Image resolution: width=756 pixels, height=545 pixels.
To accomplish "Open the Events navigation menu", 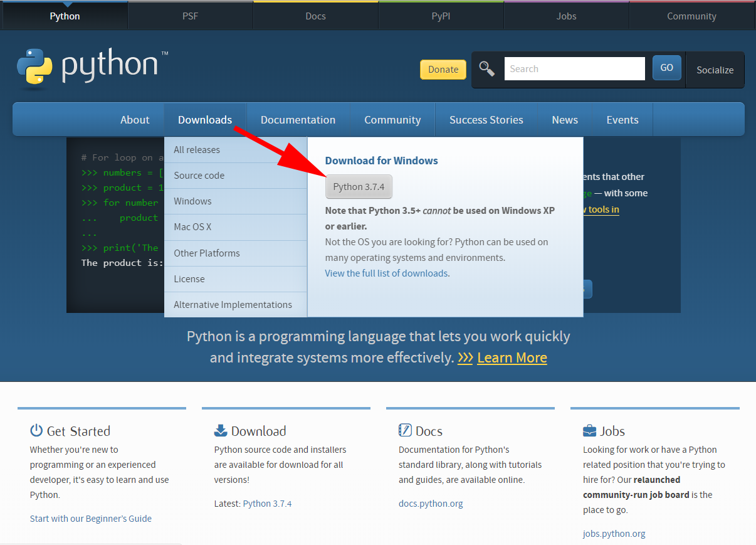I will click(x=622, y=120).
